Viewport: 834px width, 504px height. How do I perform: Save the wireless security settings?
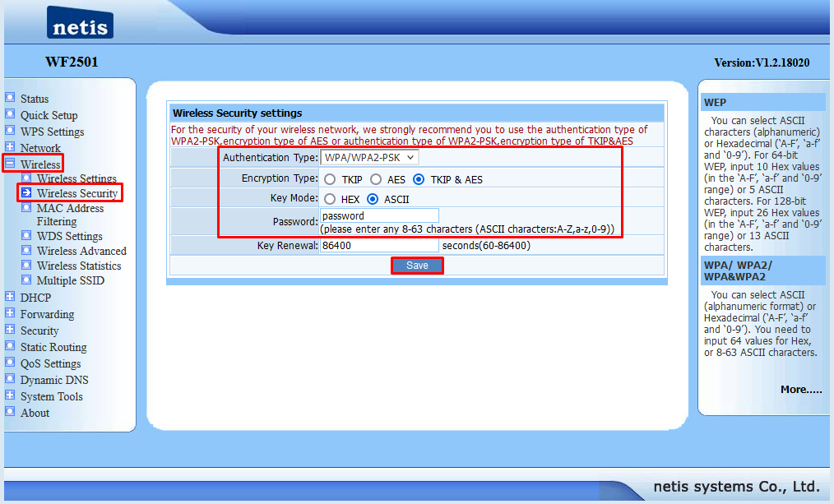pos(417,266)
